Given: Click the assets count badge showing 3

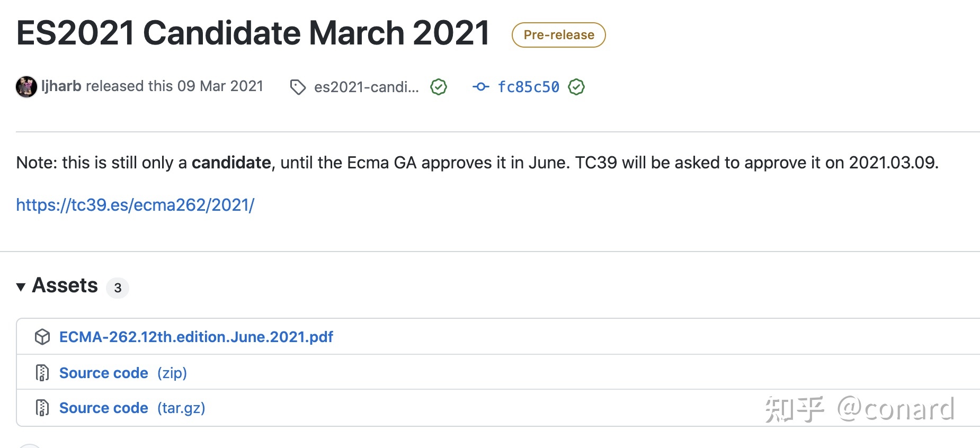Looking at the screenshot, I should point(118,288).
